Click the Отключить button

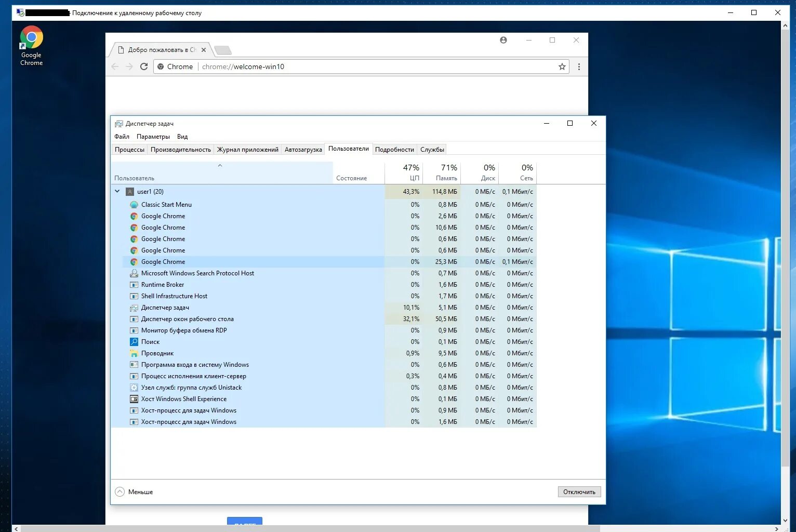point(579,491)
